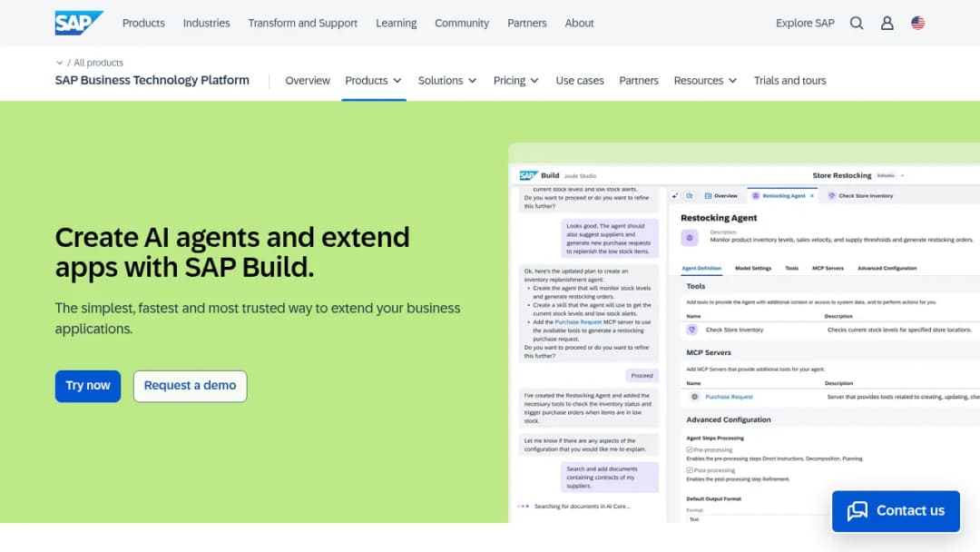Click the Store Restocking project title
This screenshot has height=552, width=980.
click(842, 175)
